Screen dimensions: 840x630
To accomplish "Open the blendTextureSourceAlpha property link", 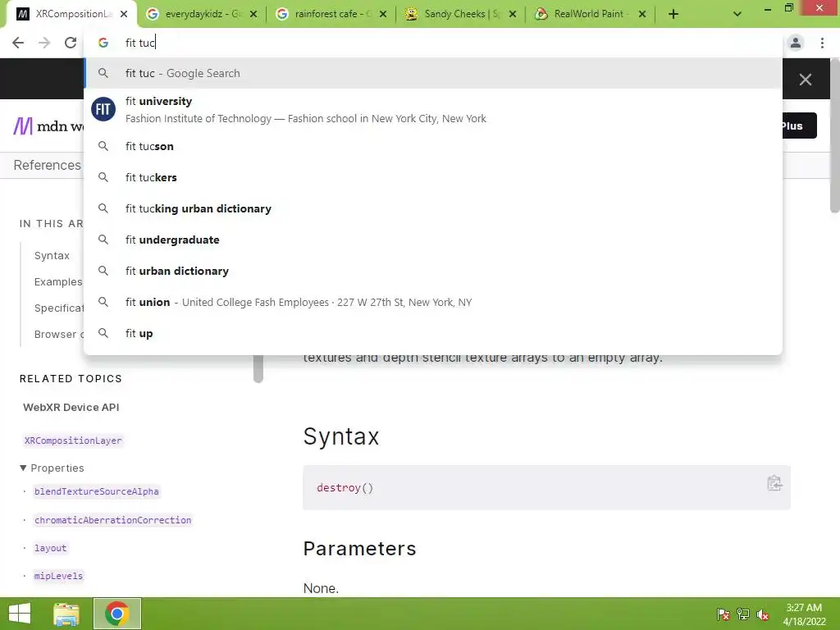I will pos(97,491).
